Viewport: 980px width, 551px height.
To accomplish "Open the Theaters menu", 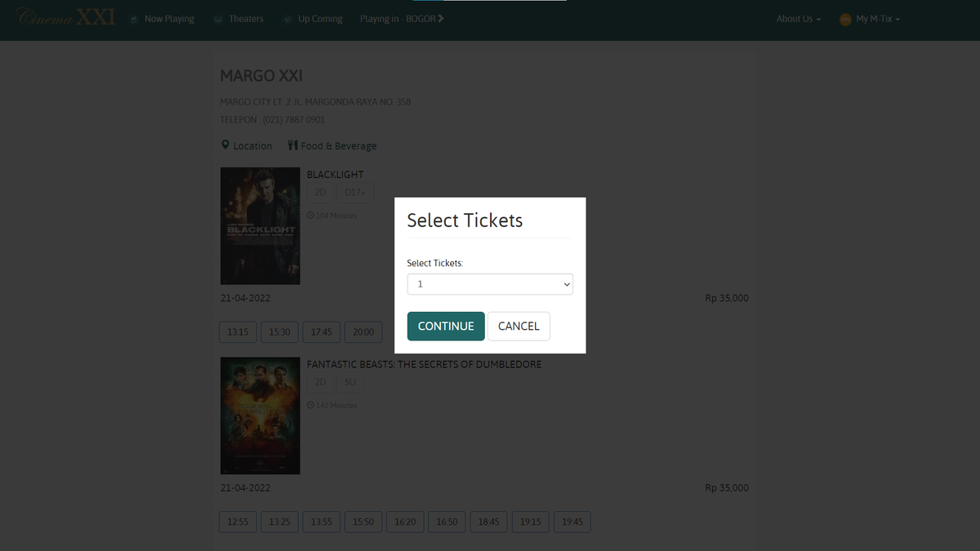I will 246,19.
